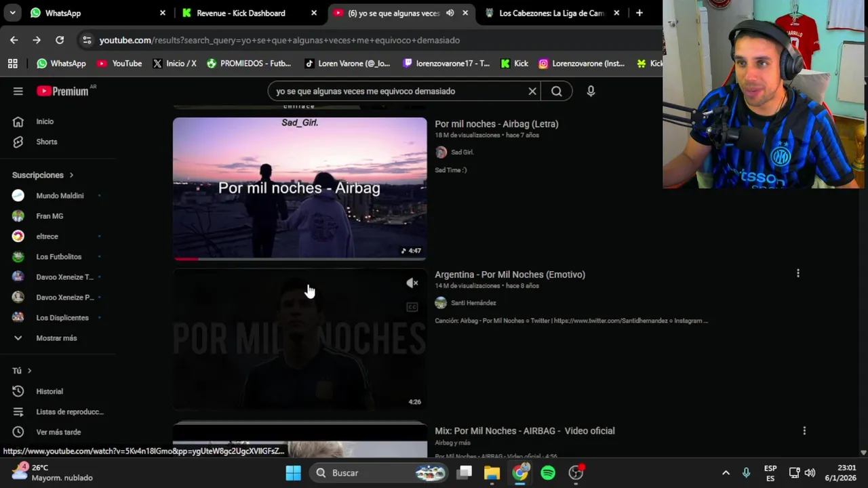868x488 pixels.
Task: Switch to Los Cabezones tab
Action: [551, 13]
